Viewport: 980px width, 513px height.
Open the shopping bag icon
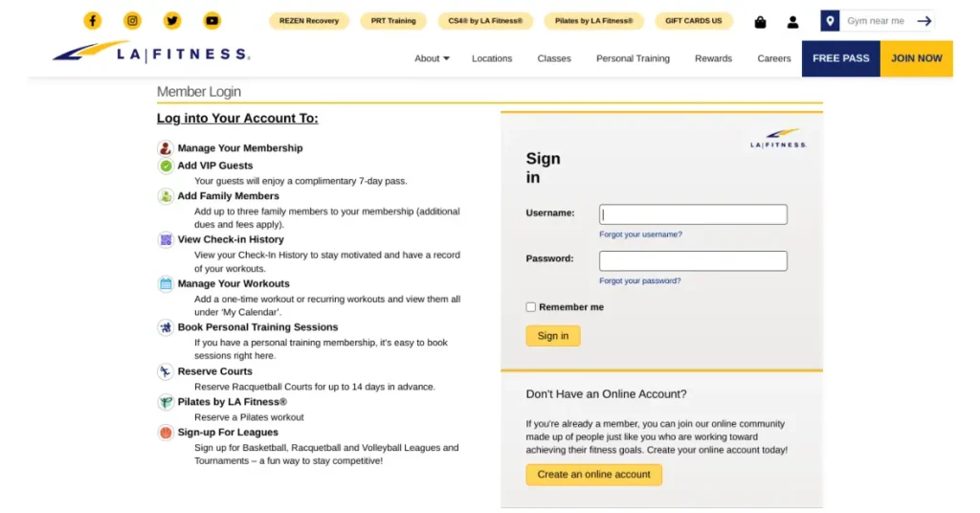click(760, 23)
